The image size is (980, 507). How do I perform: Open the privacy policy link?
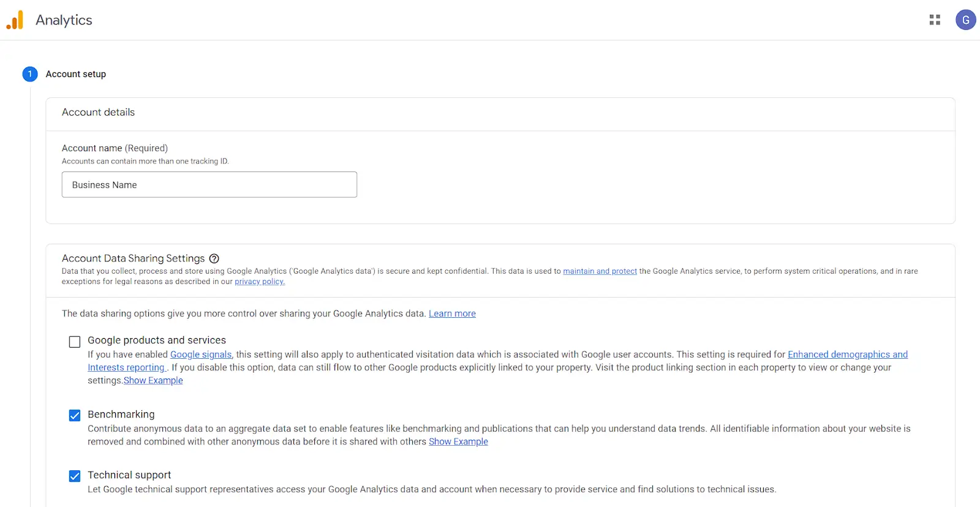click(260, 282)
